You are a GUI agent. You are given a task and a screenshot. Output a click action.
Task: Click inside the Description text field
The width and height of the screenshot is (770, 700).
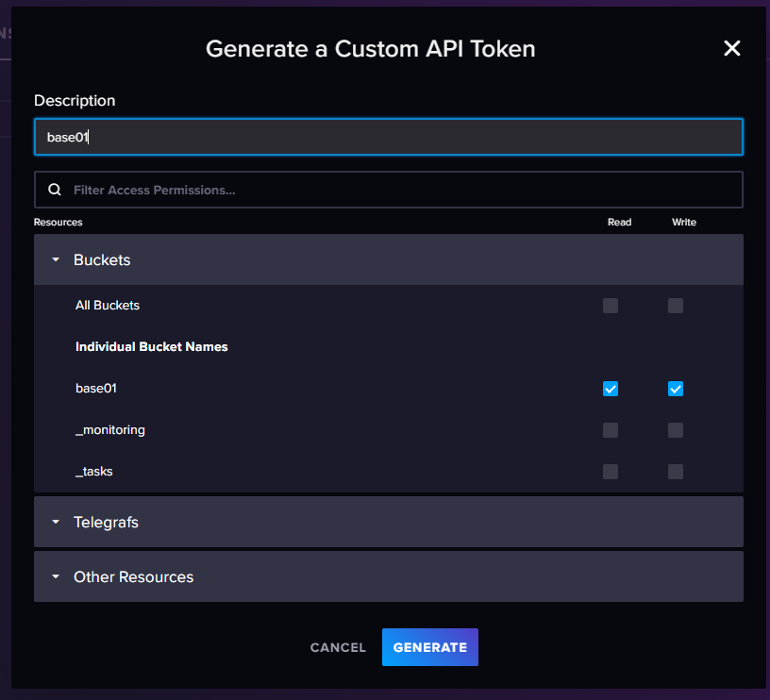388,136
